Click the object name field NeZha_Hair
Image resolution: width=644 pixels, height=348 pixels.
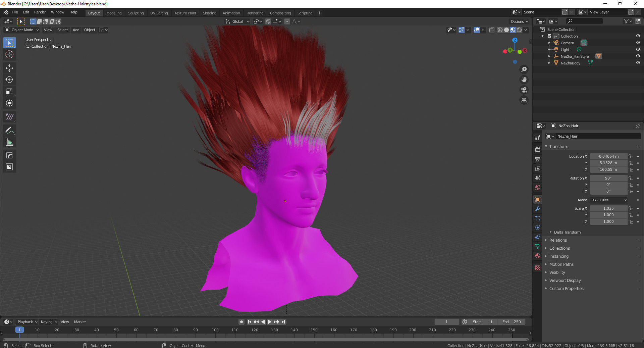(598, 136)
